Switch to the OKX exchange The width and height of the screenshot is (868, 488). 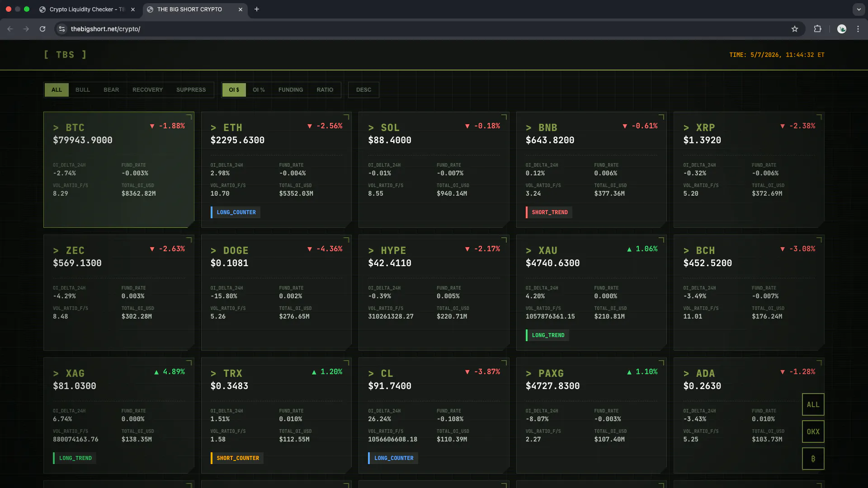813,432
